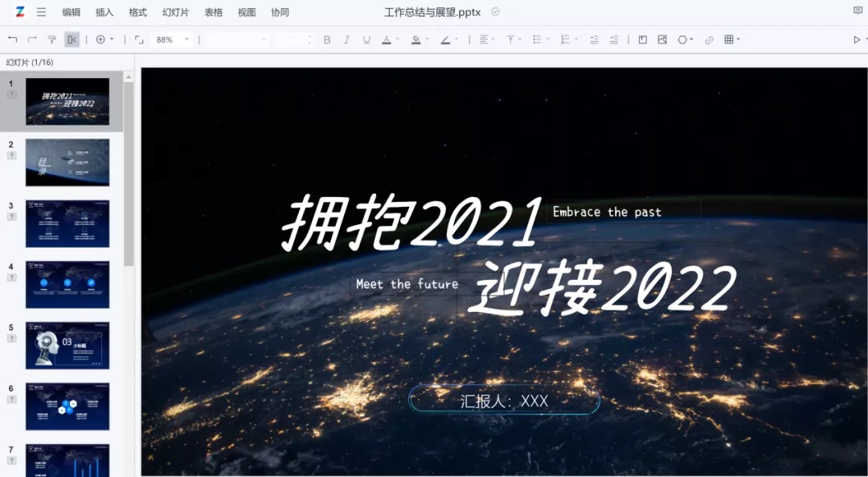The image size is (868, 477).
Task: Select slide 4 thumbnail
Action: coord(68,285)
